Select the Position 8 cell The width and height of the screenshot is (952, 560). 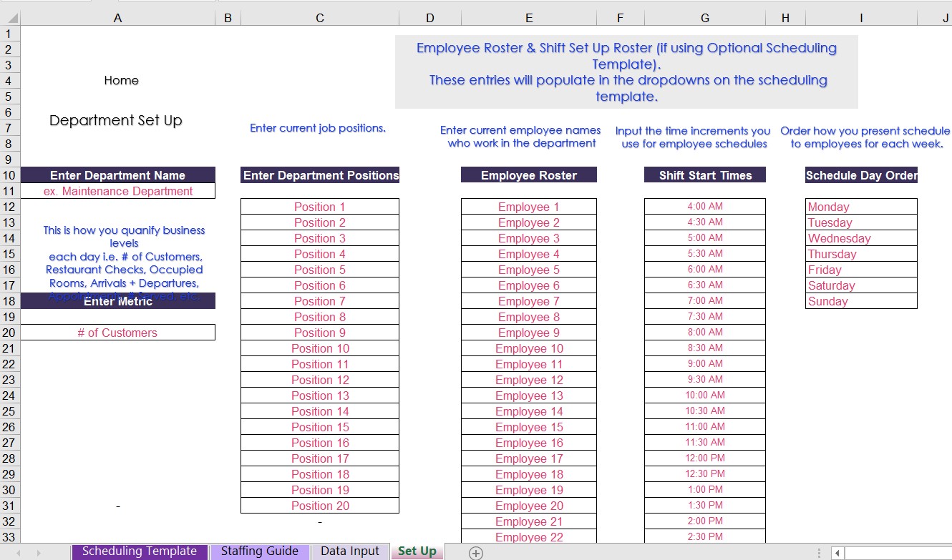tap(320, 317)
